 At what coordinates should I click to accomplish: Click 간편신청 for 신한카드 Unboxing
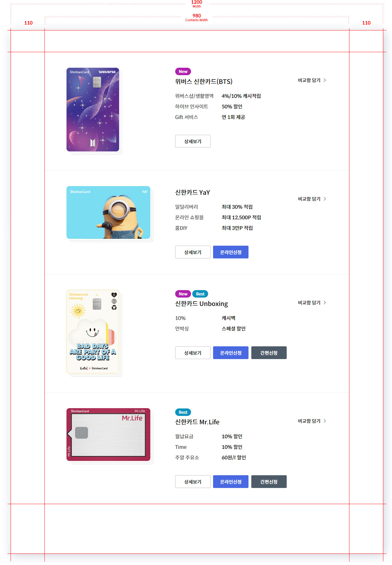269,353
